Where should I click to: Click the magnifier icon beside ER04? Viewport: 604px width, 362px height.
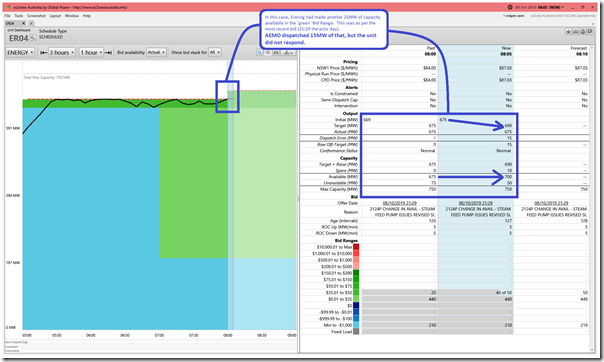(x=33, y=38)
